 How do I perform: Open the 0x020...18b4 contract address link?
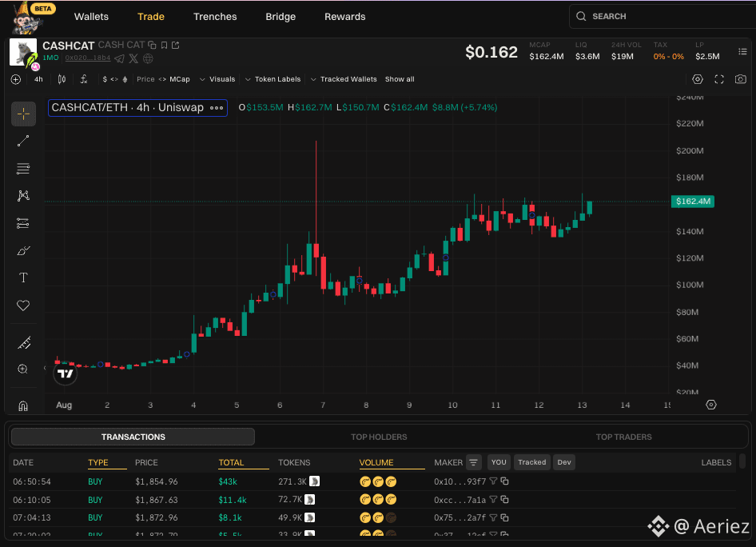click(x=88, y=58)
